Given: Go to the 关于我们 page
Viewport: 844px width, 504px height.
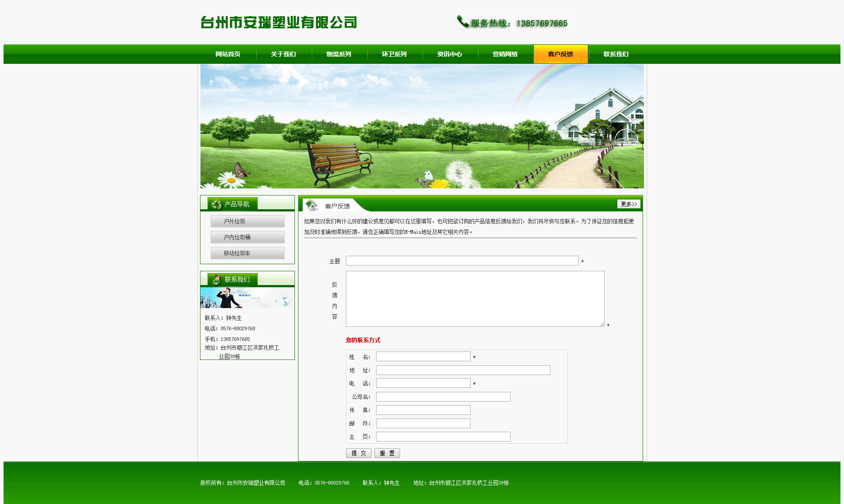Looking at the screenshot, I should 283,54.
